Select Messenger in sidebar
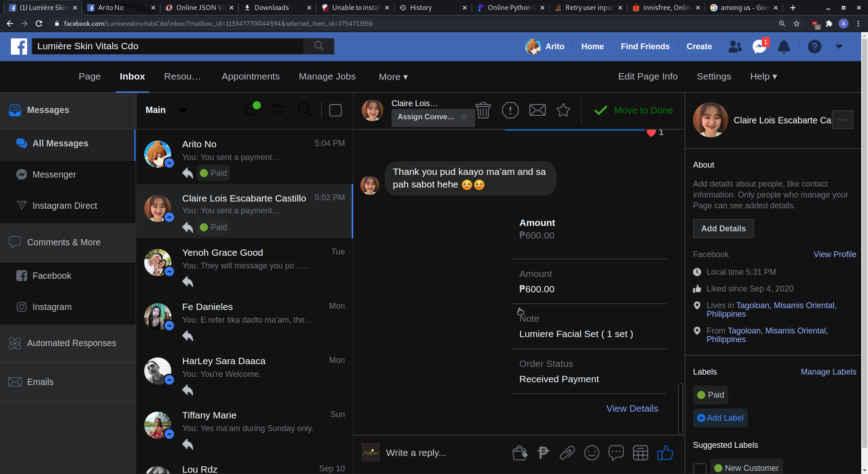 click(68, 174)
